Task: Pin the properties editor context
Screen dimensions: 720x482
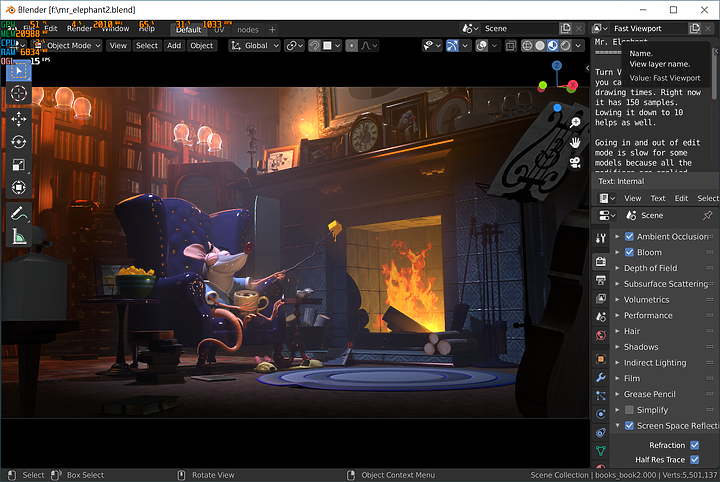Action: click(x=708, y=215)
